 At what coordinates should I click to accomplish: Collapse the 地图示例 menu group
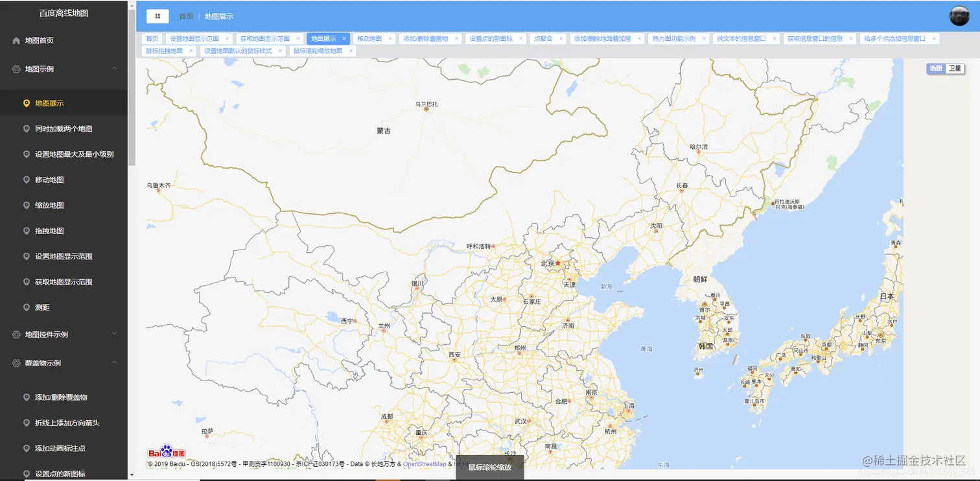115,69
